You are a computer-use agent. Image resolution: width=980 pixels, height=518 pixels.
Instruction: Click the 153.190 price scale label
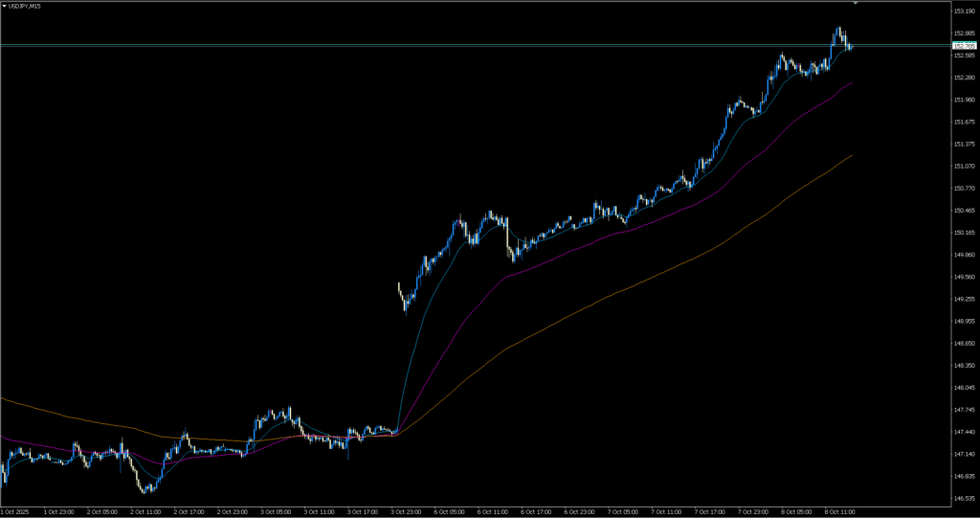click(x=963, y=11)
